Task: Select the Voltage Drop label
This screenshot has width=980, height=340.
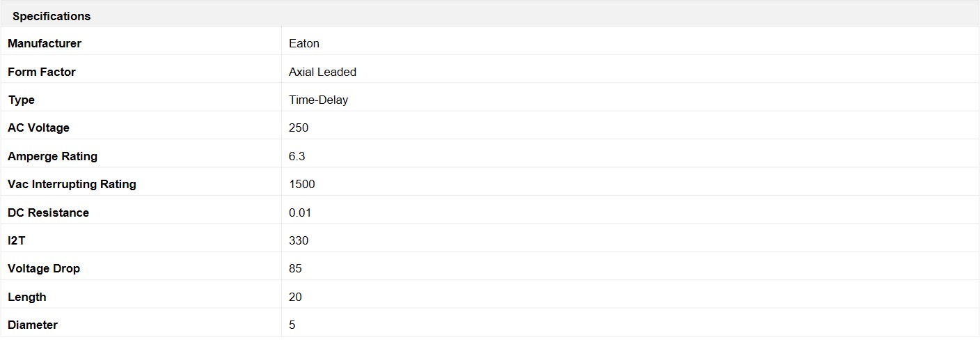Action: 44,268
